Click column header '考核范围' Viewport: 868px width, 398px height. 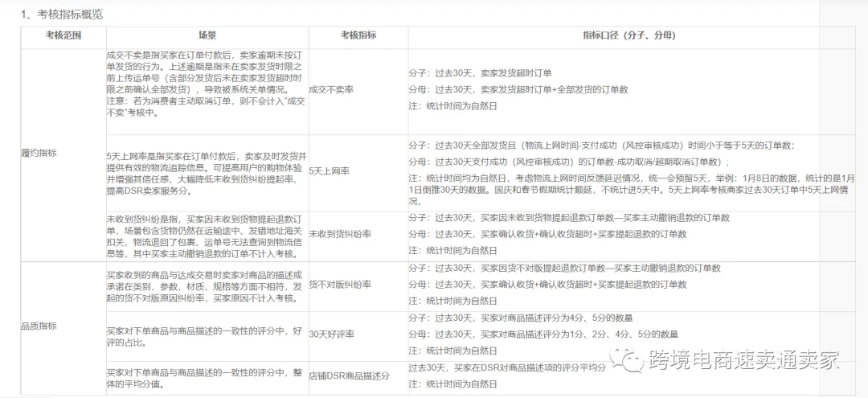coord(63,36)
